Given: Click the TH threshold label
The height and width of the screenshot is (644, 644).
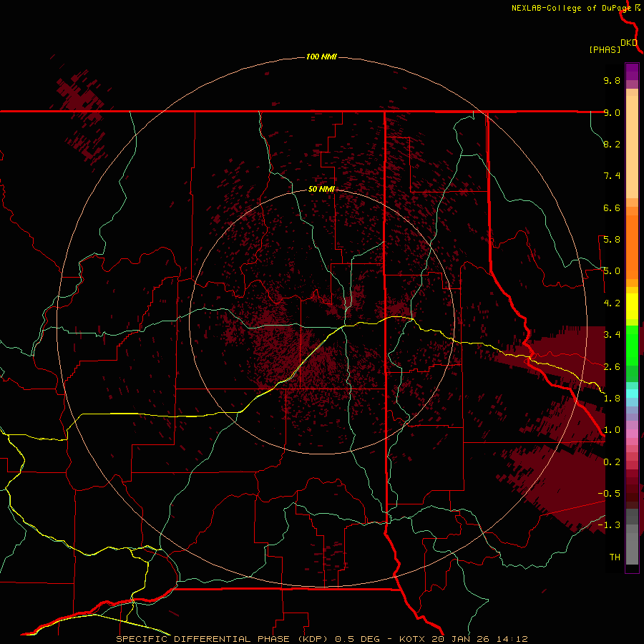Looking at the screenshot, I should click(x=615, y=557).
